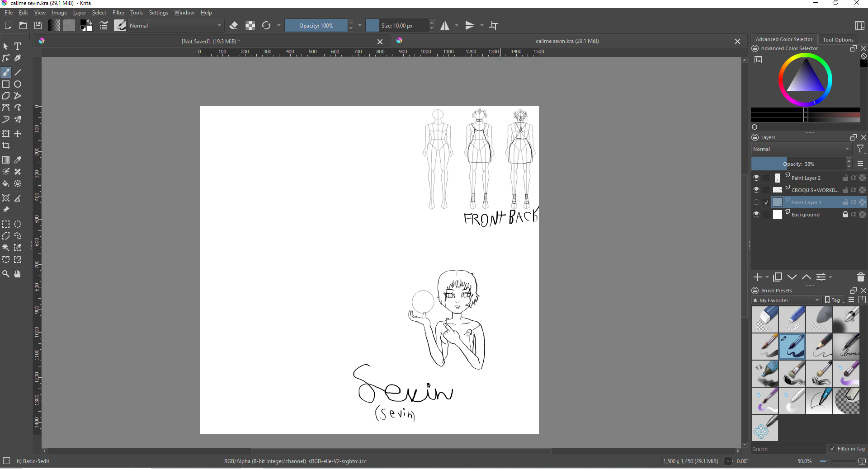Screen dimensions: 868x469
Task: Select the Bezier Curve tool
Action: click(x=6, y=108)
